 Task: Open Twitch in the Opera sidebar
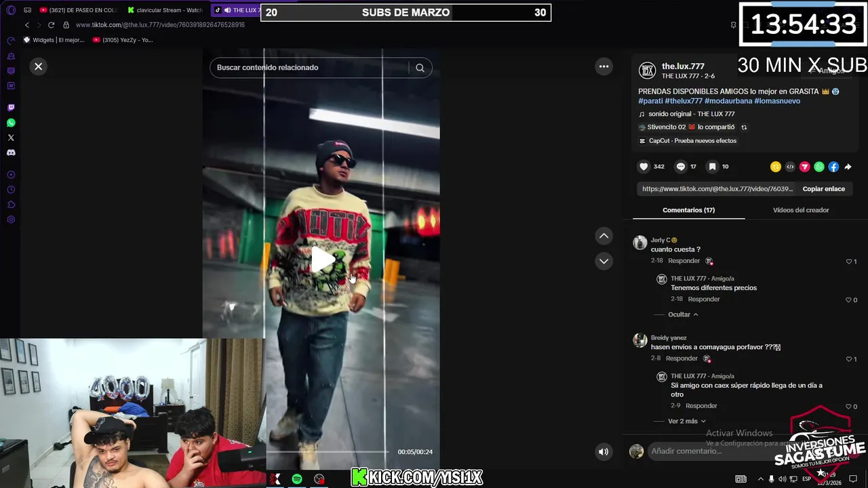tap(11, 108)
